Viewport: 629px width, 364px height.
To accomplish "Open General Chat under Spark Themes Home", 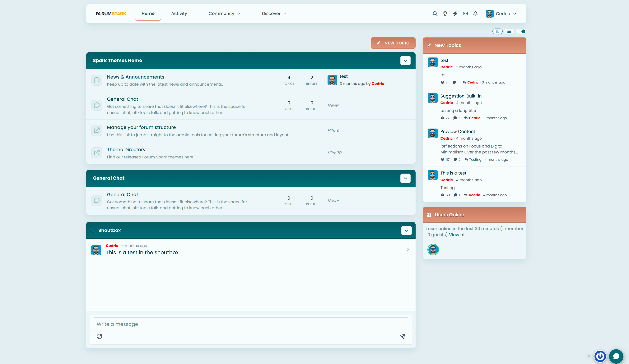I will (122, 99).
